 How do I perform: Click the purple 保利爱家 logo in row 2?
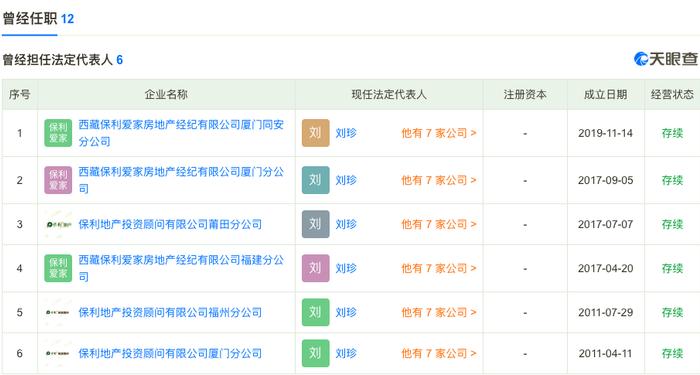(x=58, y=180)
